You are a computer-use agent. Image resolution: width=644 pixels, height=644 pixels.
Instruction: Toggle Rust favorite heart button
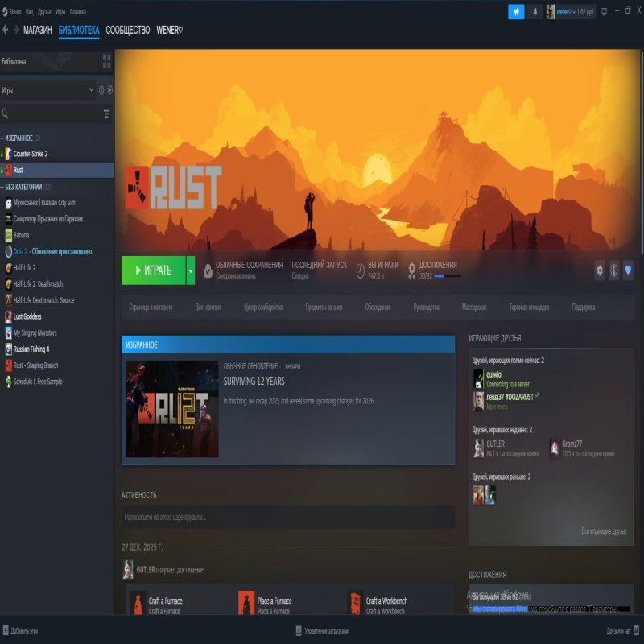(628, 271)
